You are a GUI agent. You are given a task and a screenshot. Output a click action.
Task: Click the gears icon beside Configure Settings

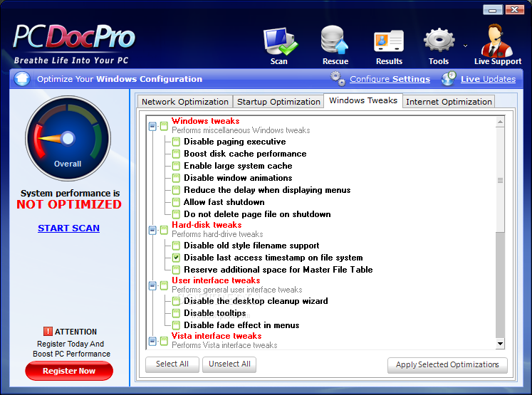pos(338,79)
